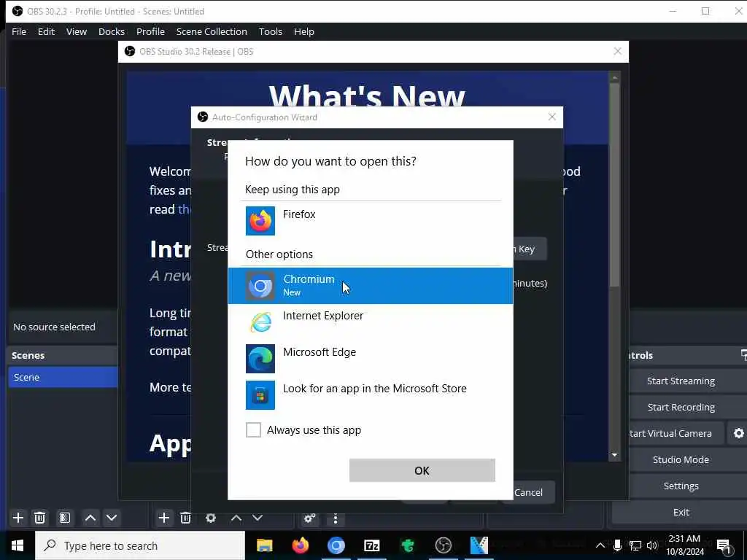Open virtual camera settings gear
The width and height of the screenshot is (747, 560).
coord(738,433)
